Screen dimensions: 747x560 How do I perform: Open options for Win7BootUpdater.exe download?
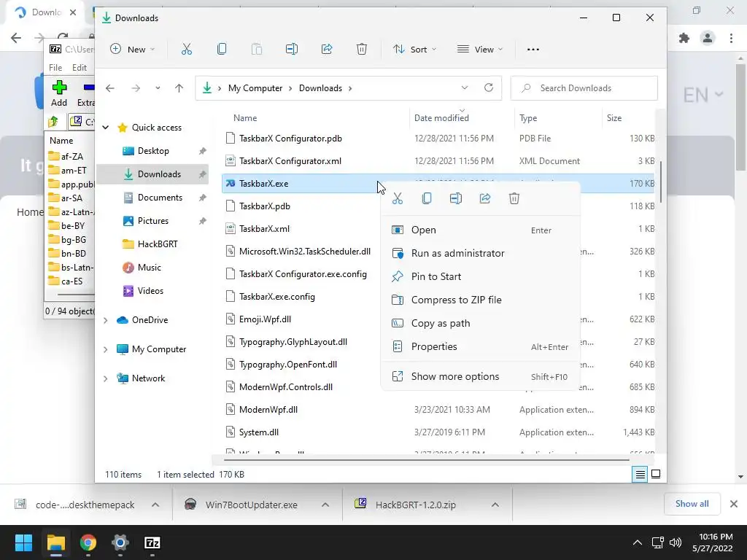pyautogui.click(x=325, y=505)
